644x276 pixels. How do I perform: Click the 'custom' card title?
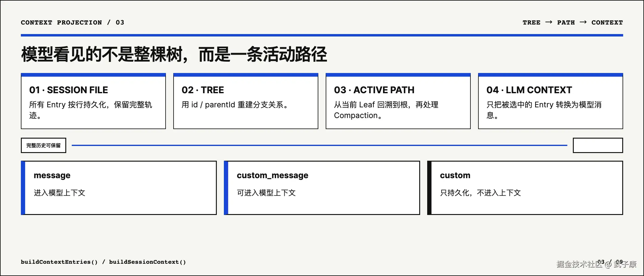pos(455,175)
